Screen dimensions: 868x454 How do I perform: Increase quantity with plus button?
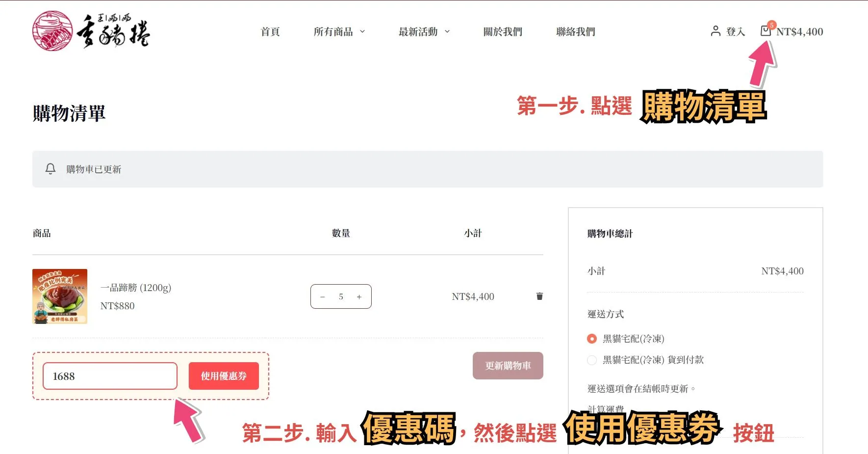pos(359,297)
